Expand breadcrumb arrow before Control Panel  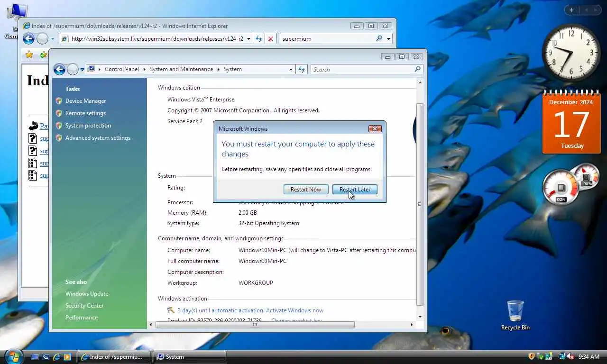[x=100, y=69]
